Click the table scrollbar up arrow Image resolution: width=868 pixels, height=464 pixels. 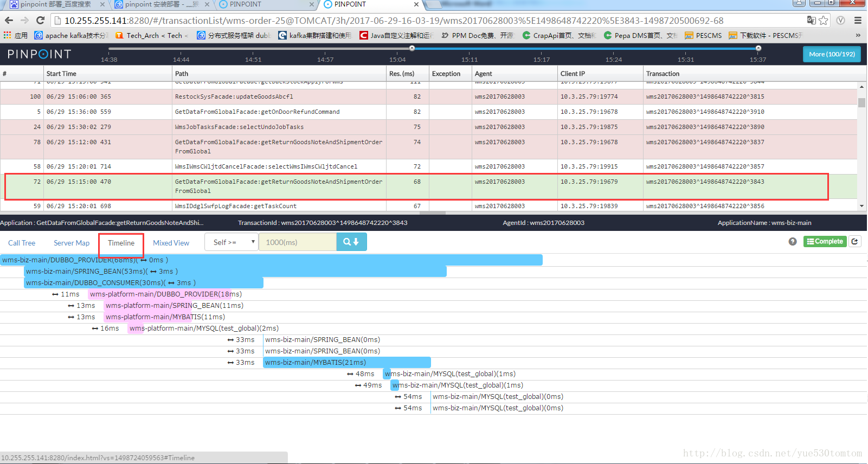(x=861, y=87)
